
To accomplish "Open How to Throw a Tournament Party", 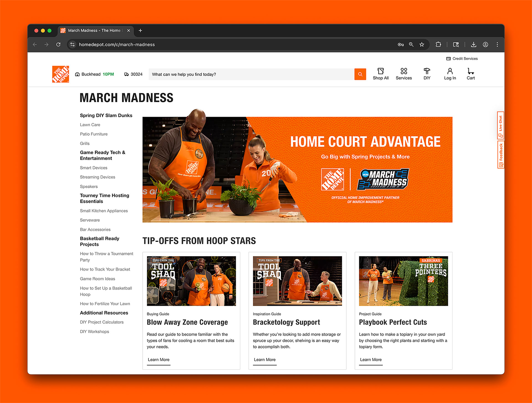I will point(107,257).
